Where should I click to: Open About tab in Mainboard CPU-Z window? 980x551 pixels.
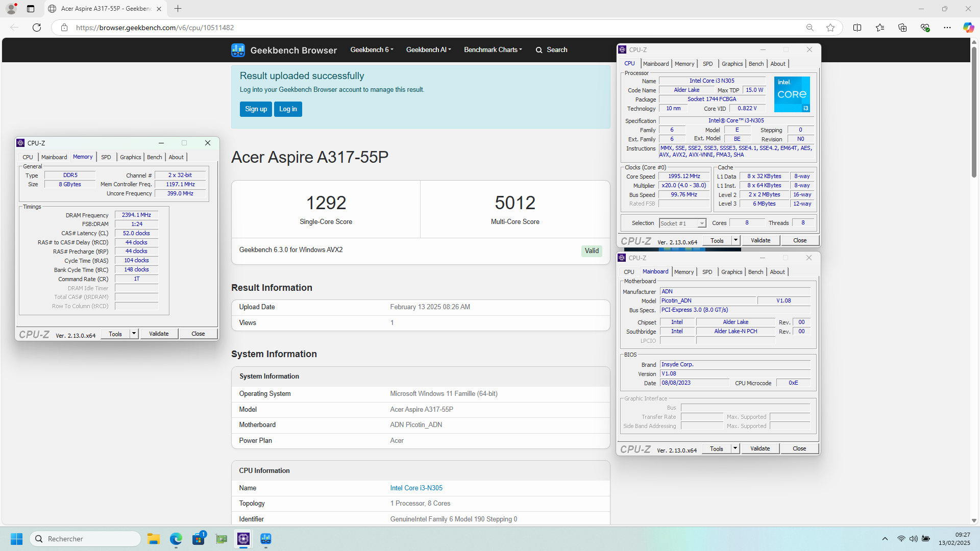777,272
